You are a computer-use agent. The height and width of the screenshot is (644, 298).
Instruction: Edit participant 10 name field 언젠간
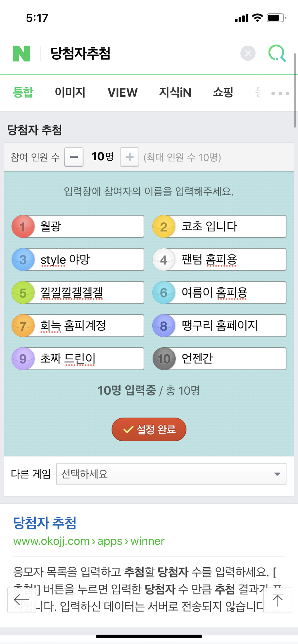(x=231, y=359)
